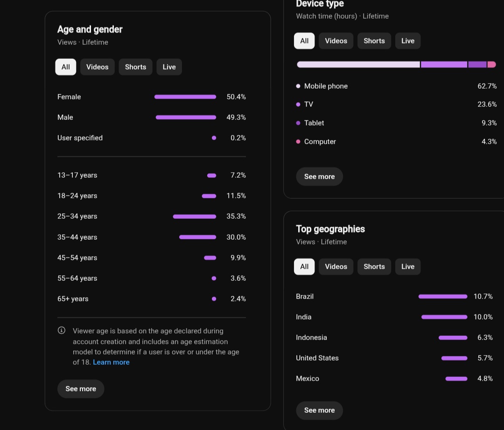Filter Top geographies by Videos
The height and width of the screenshot is (430, 504).
(x=336, y=267)
